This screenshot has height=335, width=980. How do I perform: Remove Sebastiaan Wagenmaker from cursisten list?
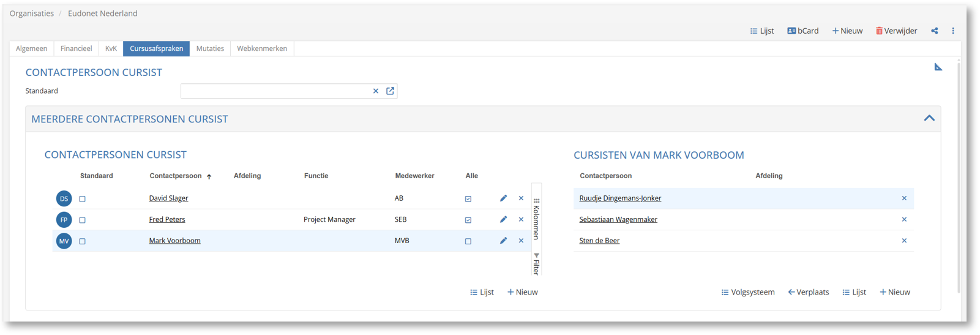903,219
